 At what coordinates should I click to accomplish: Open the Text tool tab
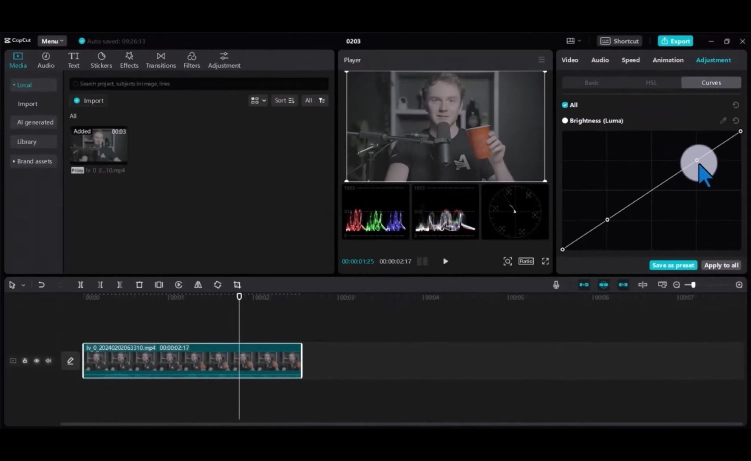coord(73,60)
